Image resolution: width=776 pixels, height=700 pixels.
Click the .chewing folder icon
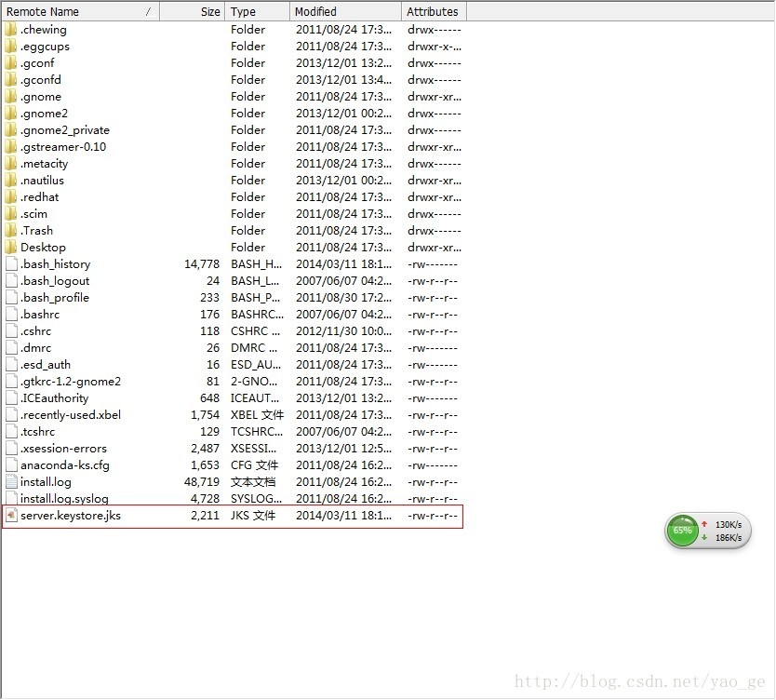pyautogui.click(x=11, y=30)
